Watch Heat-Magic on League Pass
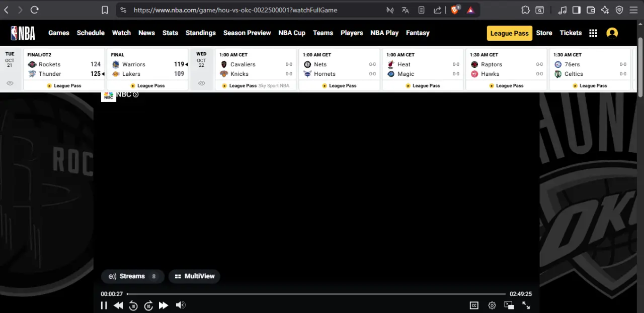Screen dimensions: 644x313 pos(423,85)
